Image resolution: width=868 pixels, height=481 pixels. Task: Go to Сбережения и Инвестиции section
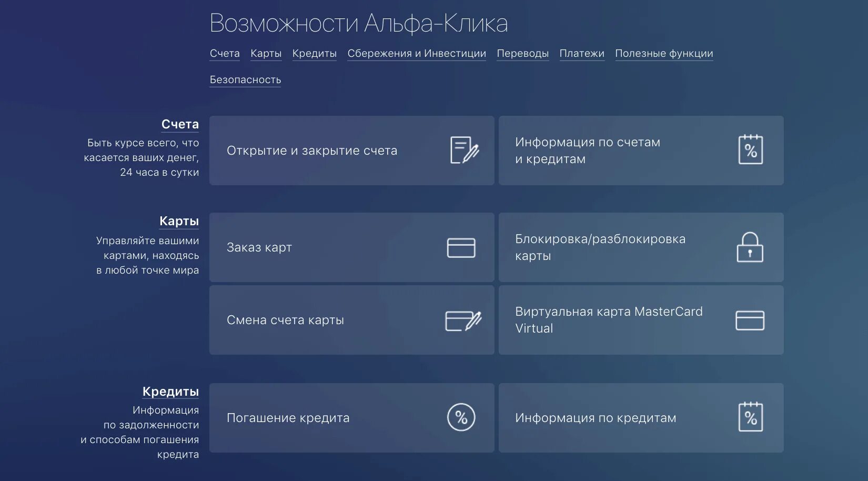coord(417,54)
